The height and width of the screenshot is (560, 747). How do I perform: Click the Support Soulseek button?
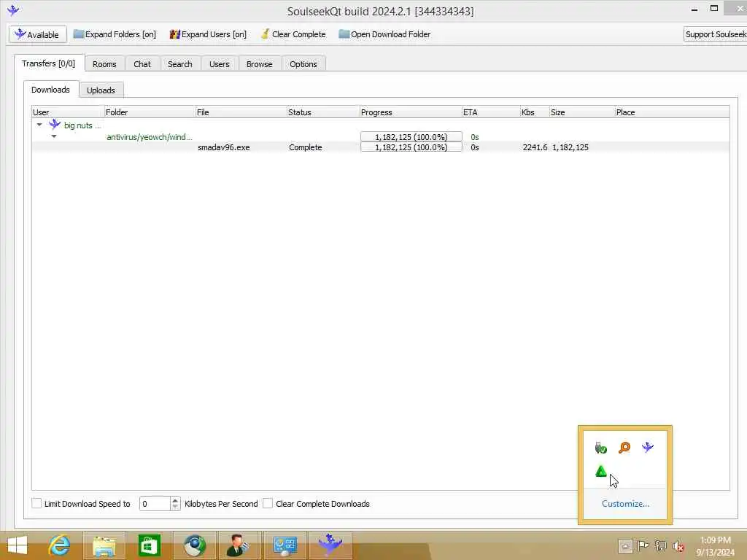(x=715, y=34)
